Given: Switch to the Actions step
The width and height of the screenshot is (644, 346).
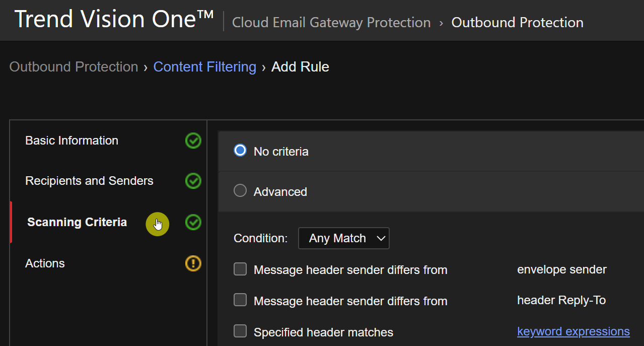Looking at the screenshot, I should (x=45, y=263).
